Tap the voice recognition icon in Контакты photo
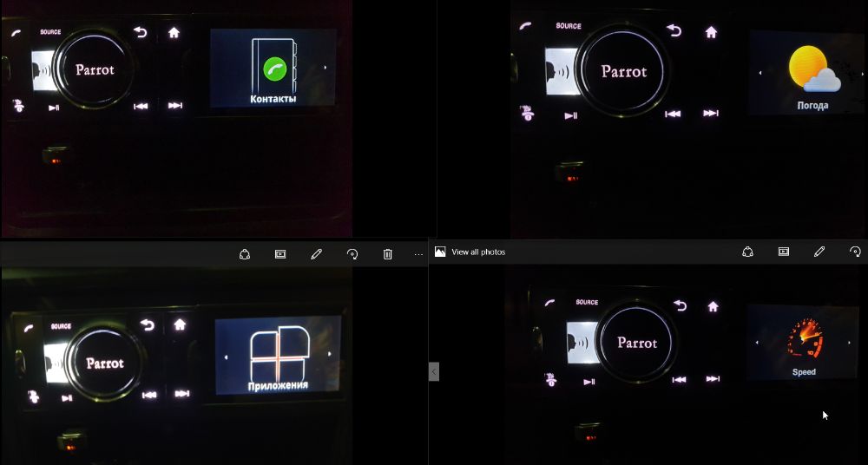The height and width of the screenshot is (465, 868). pos(43,71)
